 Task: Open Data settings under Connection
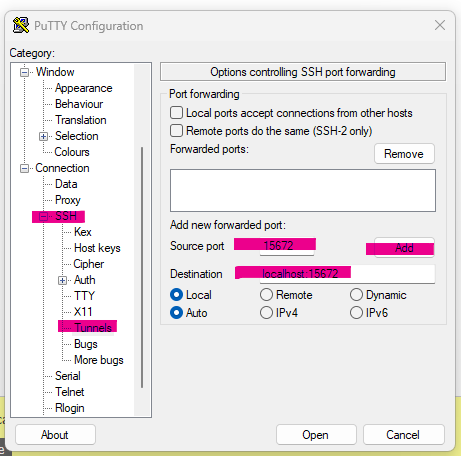point(66,184)
